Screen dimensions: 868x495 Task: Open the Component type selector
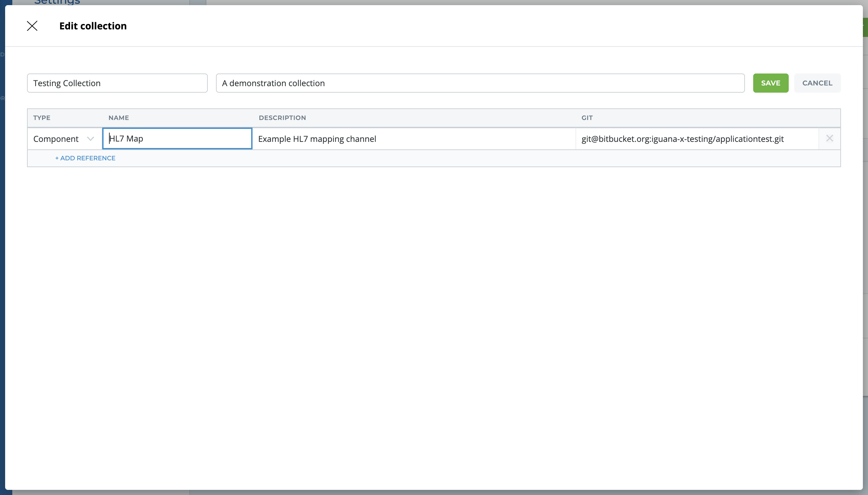56,139
